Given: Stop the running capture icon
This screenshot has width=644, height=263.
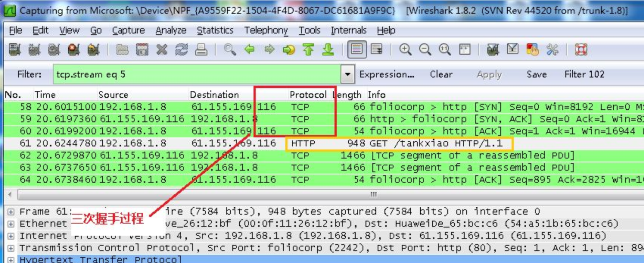Looking at the screenshot, I should [x=74, y=49].
